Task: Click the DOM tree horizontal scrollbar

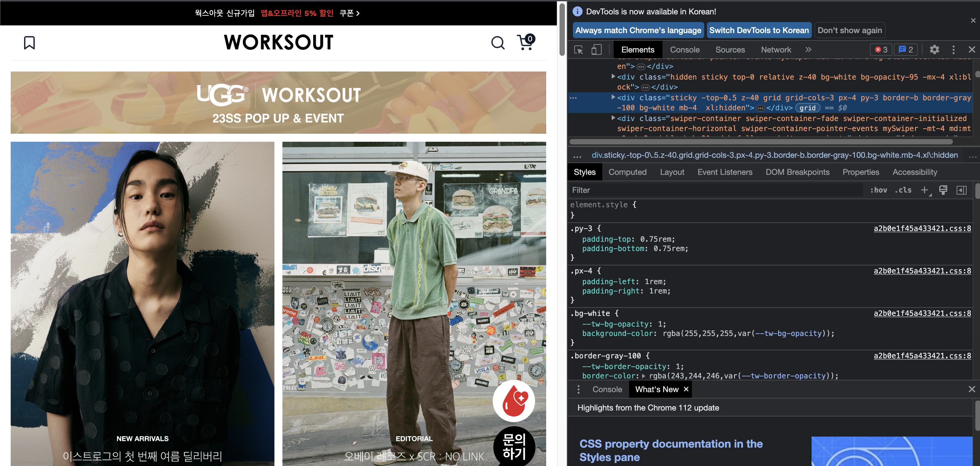Action: 761,142
